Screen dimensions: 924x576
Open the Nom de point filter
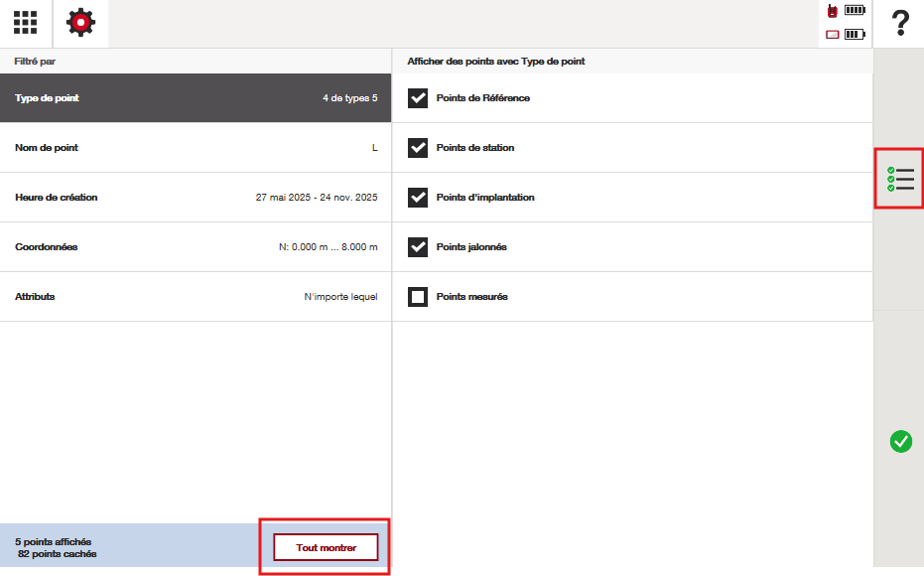click(x=196, y=148)
